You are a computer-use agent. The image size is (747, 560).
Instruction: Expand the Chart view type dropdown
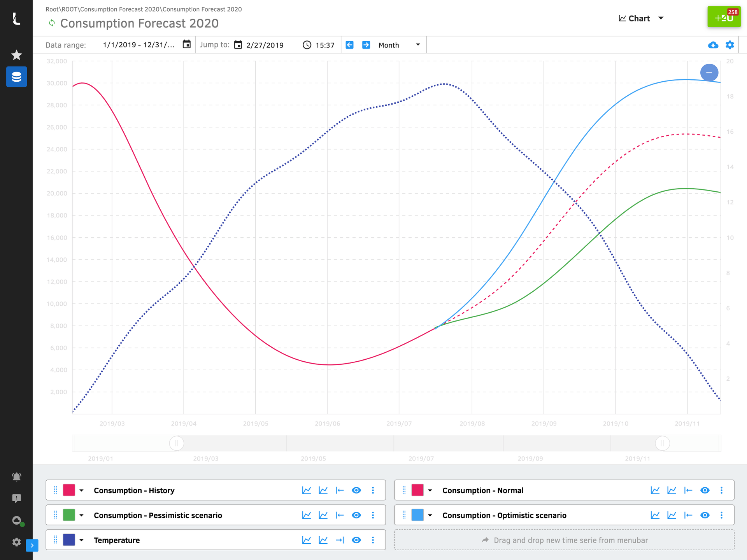click(641, 18)
